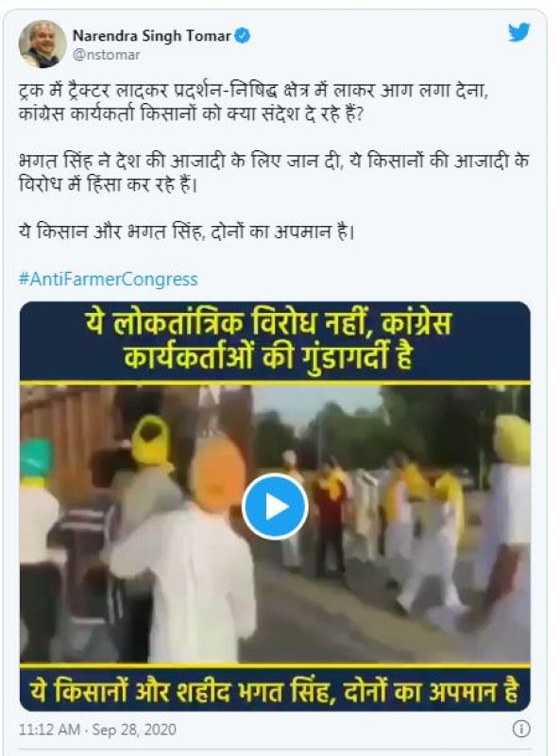Open the tweet info icon

coord(521,729)
